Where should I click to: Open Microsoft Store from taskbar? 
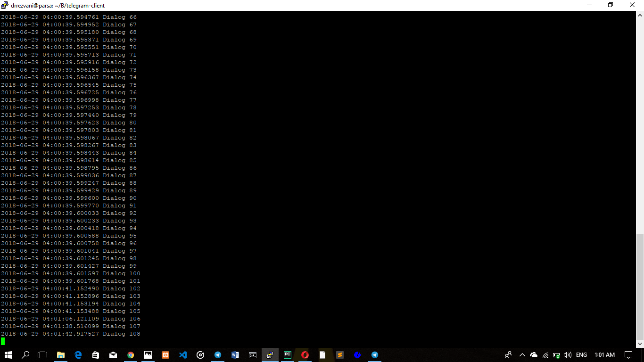(96, 354)
